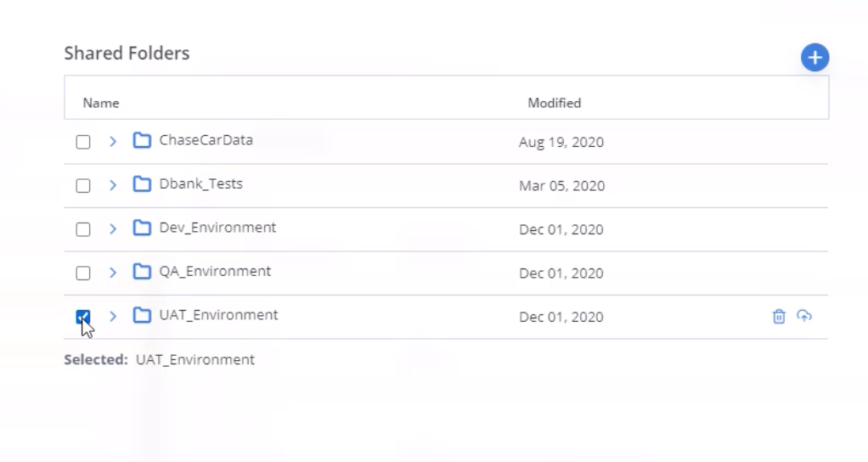Uncheck the UAT_Environment checkbox
868x462 pixels.
[83, 317]
